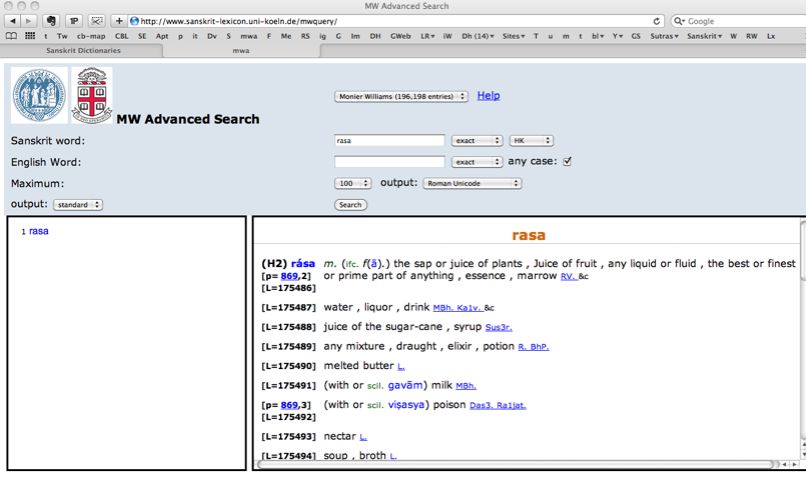This screenshot has height=487, width=806.
Task: Open the rása headword link
Action: (303, 264)
